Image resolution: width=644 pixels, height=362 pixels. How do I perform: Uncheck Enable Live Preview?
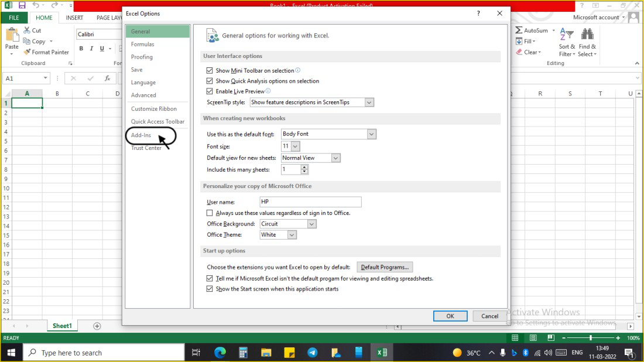[x=210, y=91]
